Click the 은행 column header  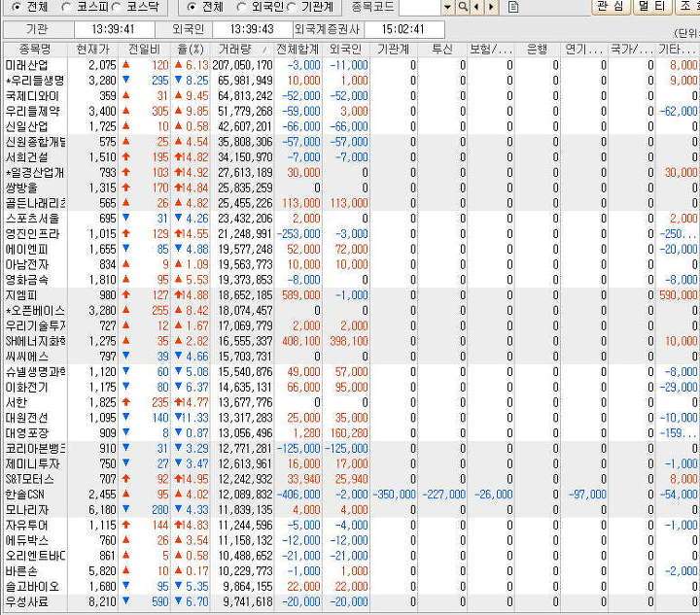tap(537, 49)
